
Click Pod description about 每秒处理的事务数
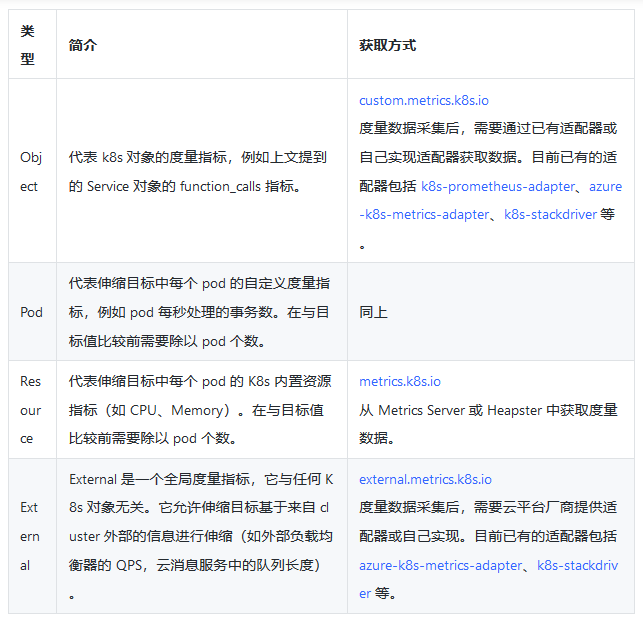[x=199, y=312]
